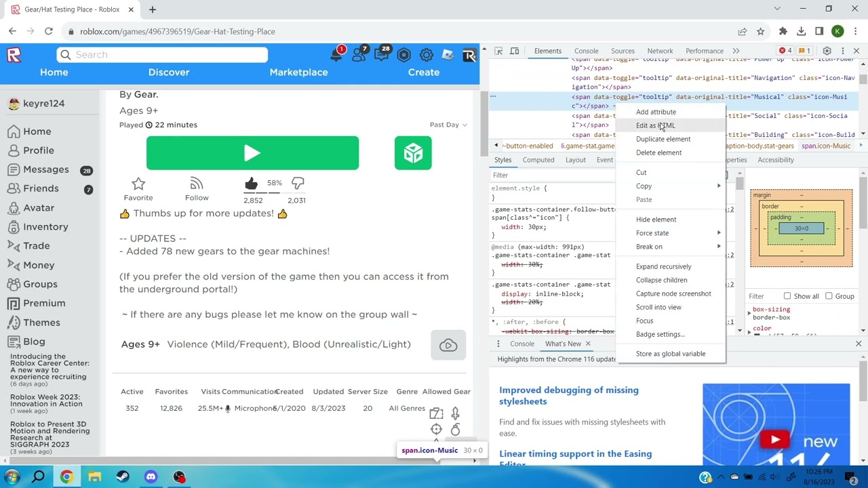Open File Explorer from the taskbar
Screen dimensions: 868x488
pyautogui.click(x=94, y=477)
